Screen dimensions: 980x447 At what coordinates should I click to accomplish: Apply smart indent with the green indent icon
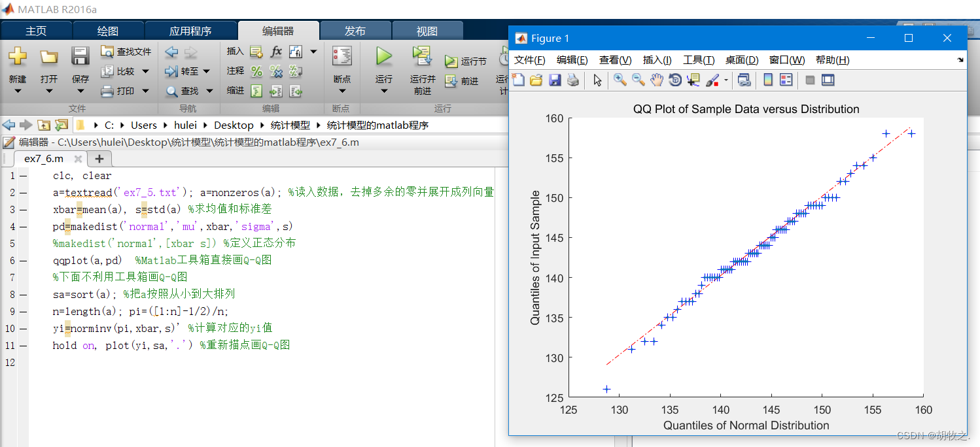pos(256,91)
